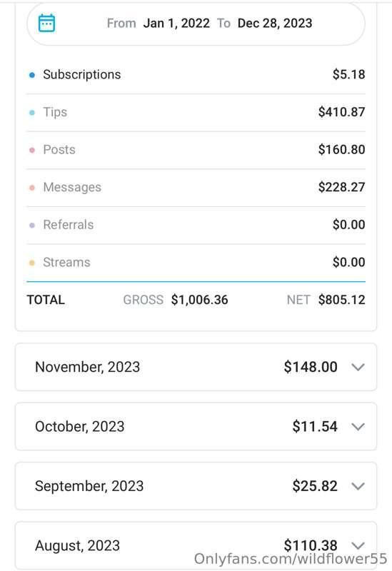Open November, 2023 earnings of $148.00
392x571 pixels.
click(196, 367)
